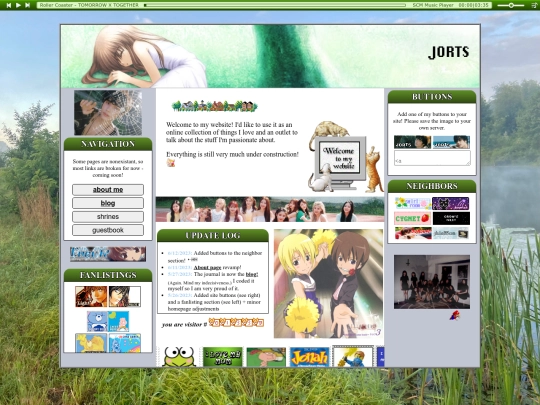The height and width of the screenshot is (405, 540).
Task: Adjust the music player volume slider
Action: (511, 5)
